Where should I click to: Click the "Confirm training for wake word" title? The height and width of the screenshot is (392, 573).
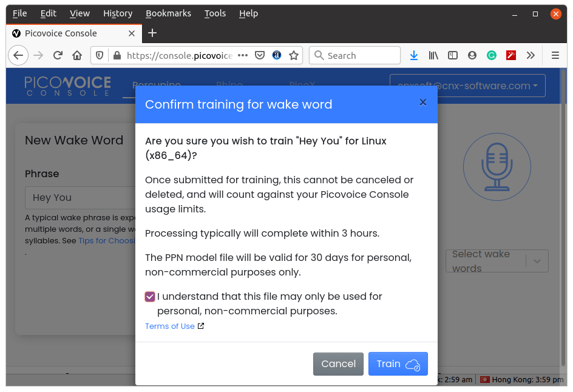coord(239,104)
